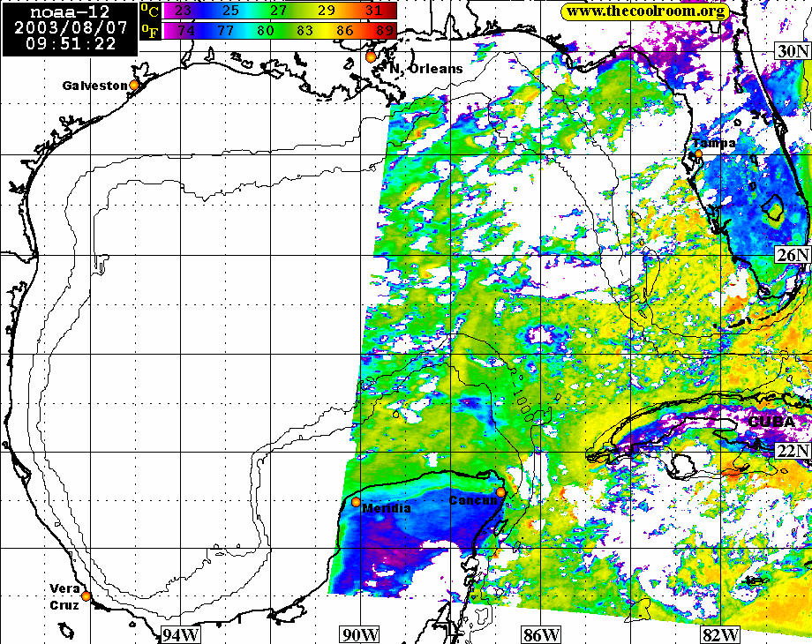This screenshot has width=812, height=644.
Task: Click the 86W longitude label
Action: click(x=541, y=634)
